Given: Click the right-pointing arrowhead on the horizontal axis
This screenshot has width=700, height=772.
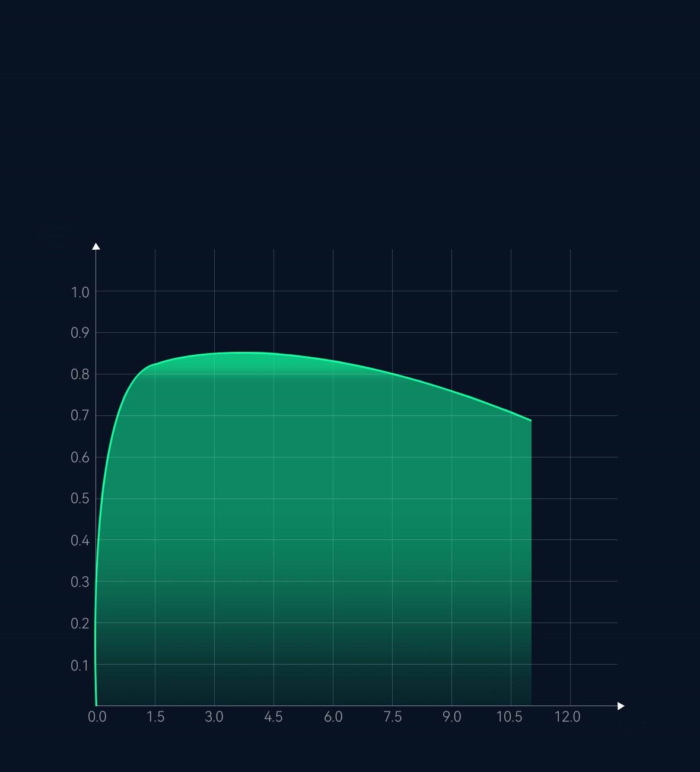Looking at the screenshot, I should 621,706.
